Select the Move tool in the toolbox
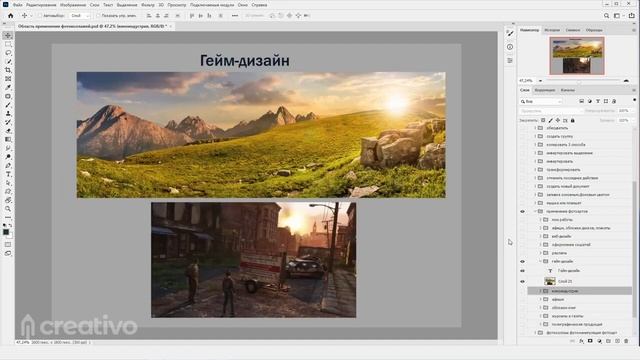This screenshot has height=360, width=640. [8, 36]
